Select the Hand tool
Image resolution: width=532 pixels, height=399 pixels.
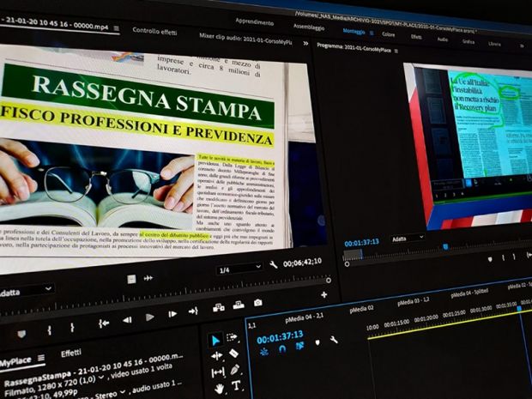coord(220,389)
